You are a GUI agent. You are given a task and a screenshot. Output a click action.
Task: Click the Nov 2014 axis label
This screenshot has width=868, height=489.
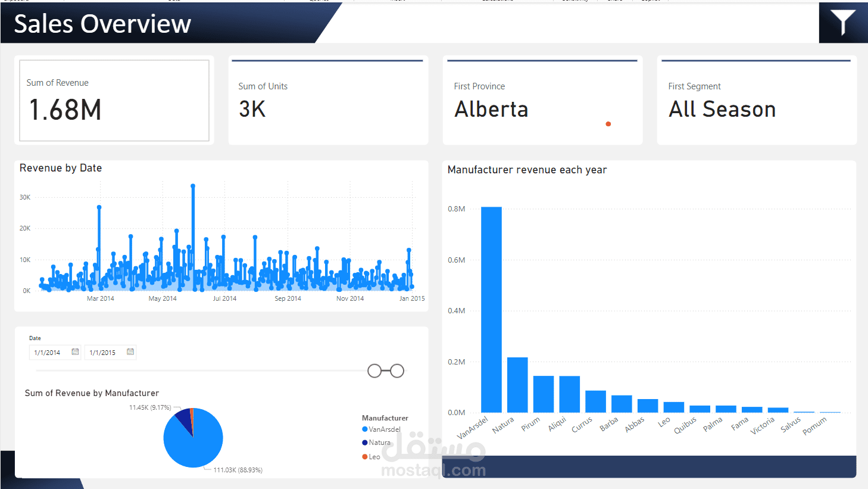[x=350, y=298]
